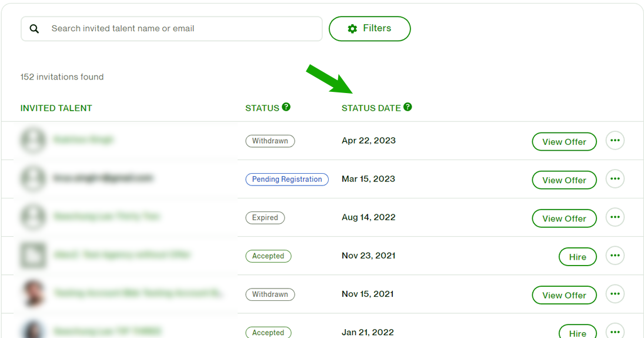
Task: Click the search magnifier icon
Action: pyautogui.click(x=35, y=29)
